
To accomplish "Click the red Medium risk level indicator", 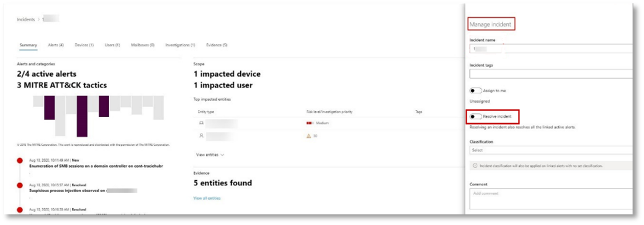I will [309, 123].
